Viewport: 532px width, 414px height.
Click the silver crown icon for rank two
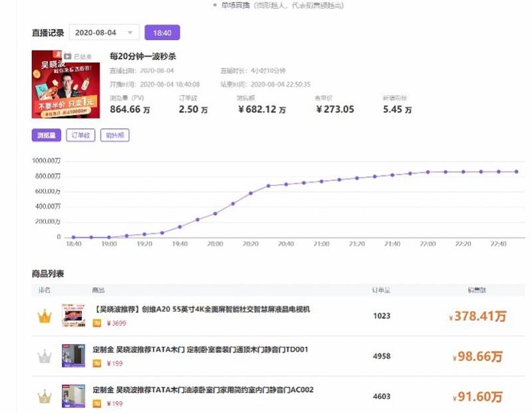[43, 356]
